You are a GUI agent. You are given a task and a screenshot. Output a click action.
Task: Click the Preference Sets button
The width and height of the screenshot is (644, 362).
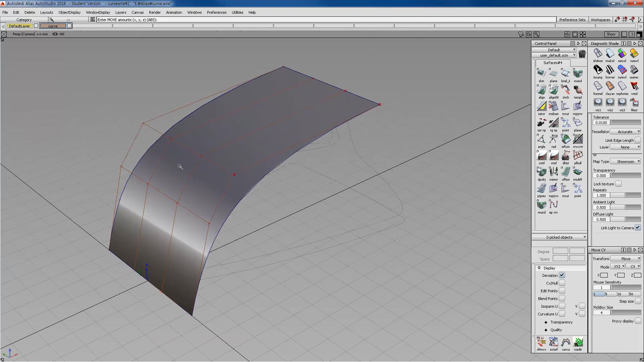pos(572,20)
